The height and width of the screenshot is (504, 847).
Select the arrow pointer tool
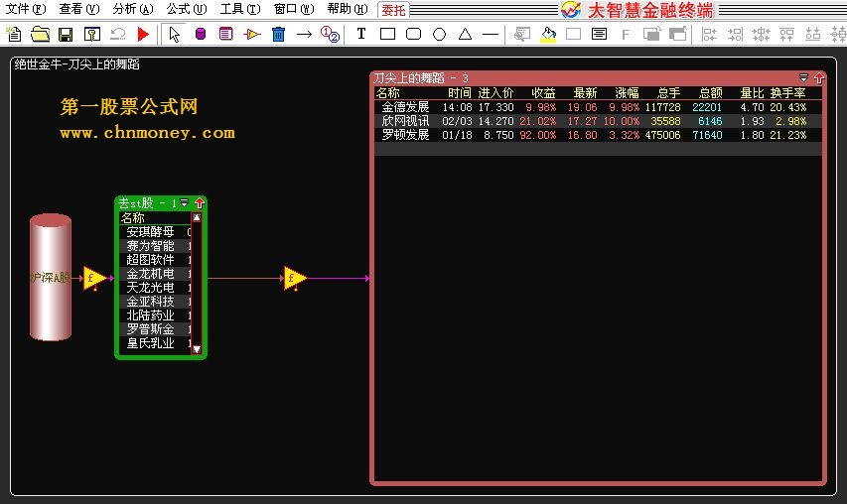pos(174,35)
